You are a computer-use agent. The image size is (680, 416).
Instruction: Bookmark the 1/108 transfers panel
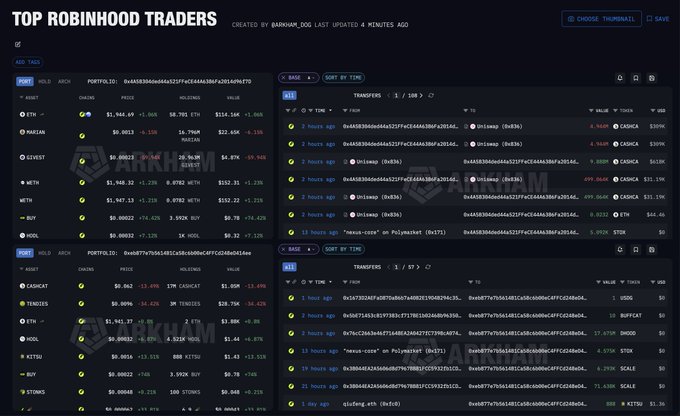tap(636, 78)
